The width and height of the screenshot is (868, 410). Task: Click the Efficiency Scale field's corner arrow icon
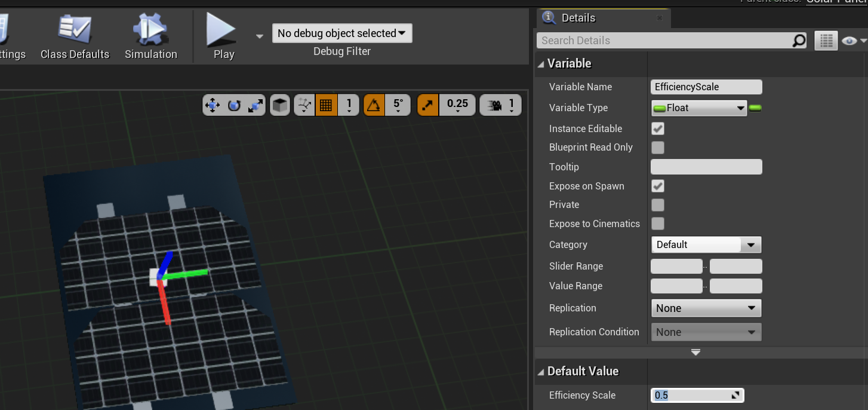click(735, 395)
